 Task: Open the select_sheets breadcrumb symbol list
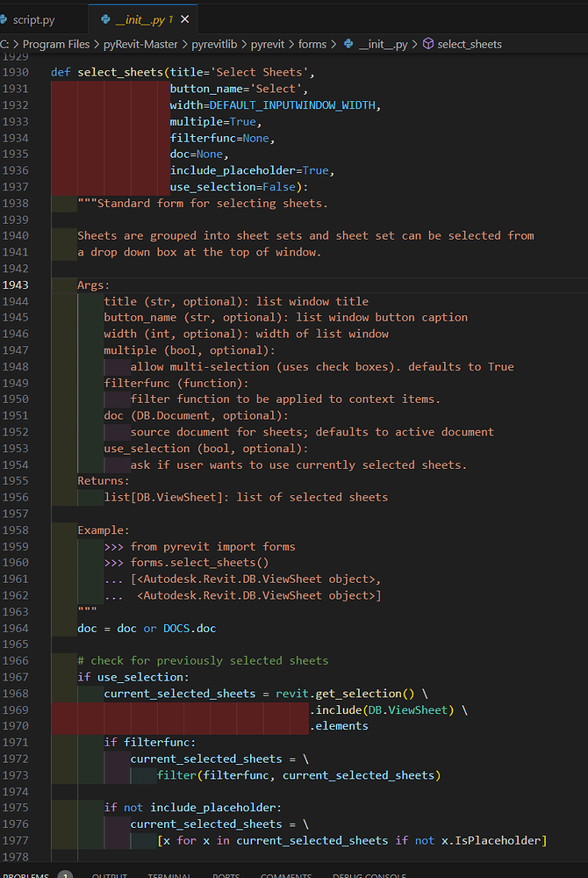[470, 43]
